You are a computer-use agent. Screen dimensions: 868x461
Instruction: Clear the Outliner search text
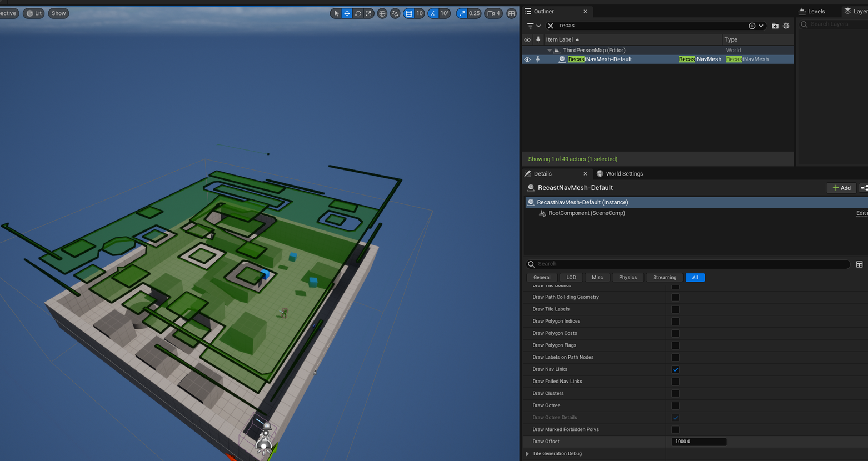coord(551,26)
